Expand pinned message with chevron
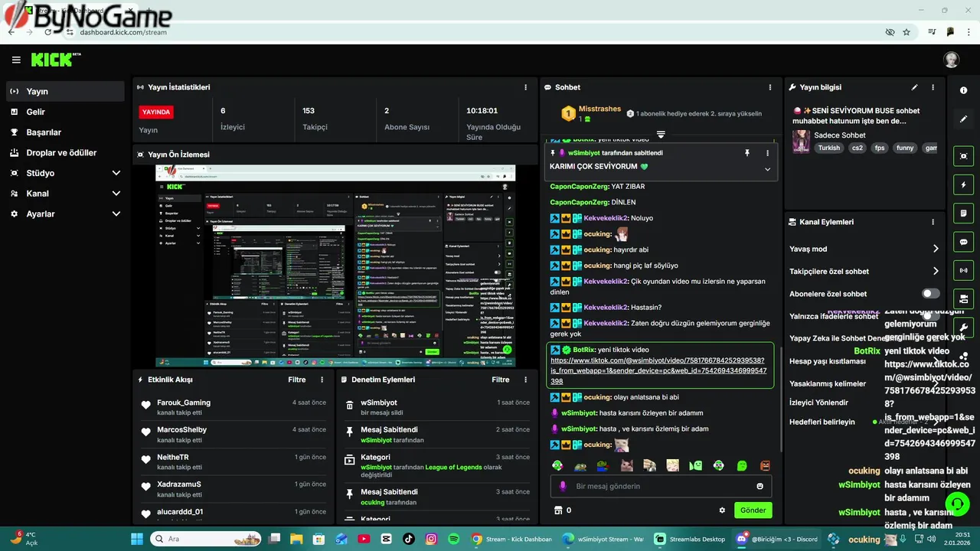 click(767, 169)
